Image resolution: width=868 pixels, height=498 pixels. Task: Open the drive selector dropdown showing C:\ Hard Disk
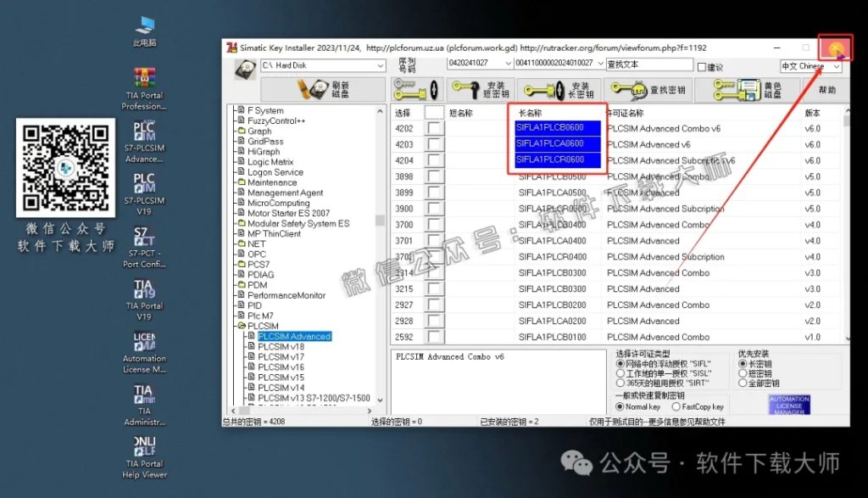tap(379, 64)
